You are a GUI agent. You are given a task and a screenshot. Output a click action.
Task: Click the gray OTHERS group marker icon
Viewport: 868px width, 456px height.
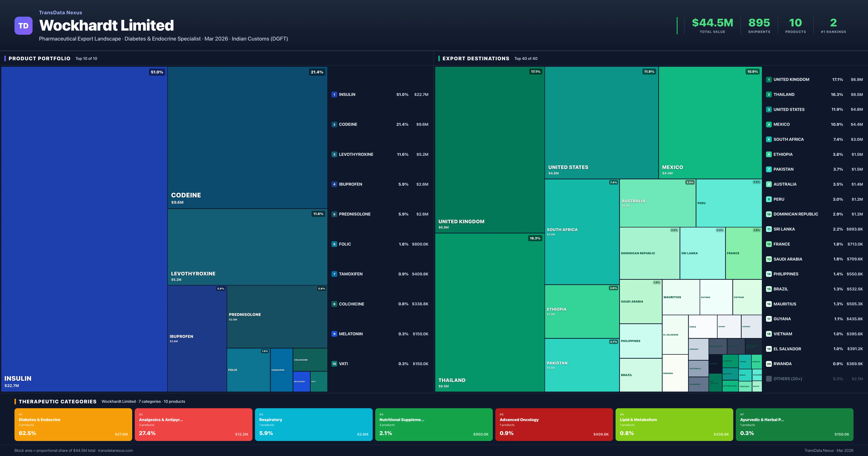coord(769,378)
